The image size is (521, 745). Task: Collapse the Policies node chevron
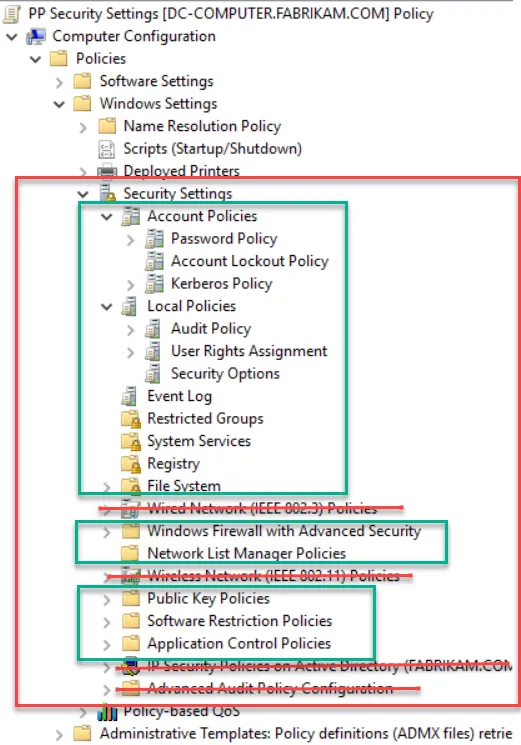click(36, 59)
